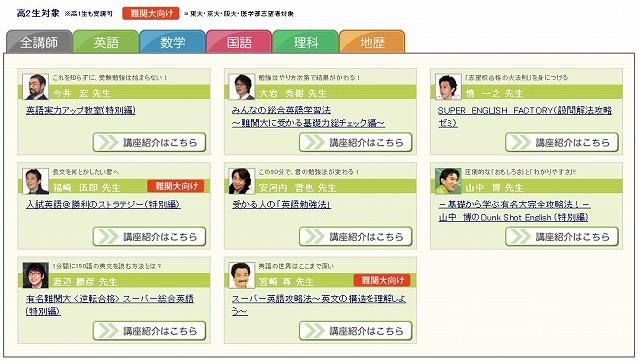
Task: Switch to the 英語 tab
Action: click(x=106, y=42)
